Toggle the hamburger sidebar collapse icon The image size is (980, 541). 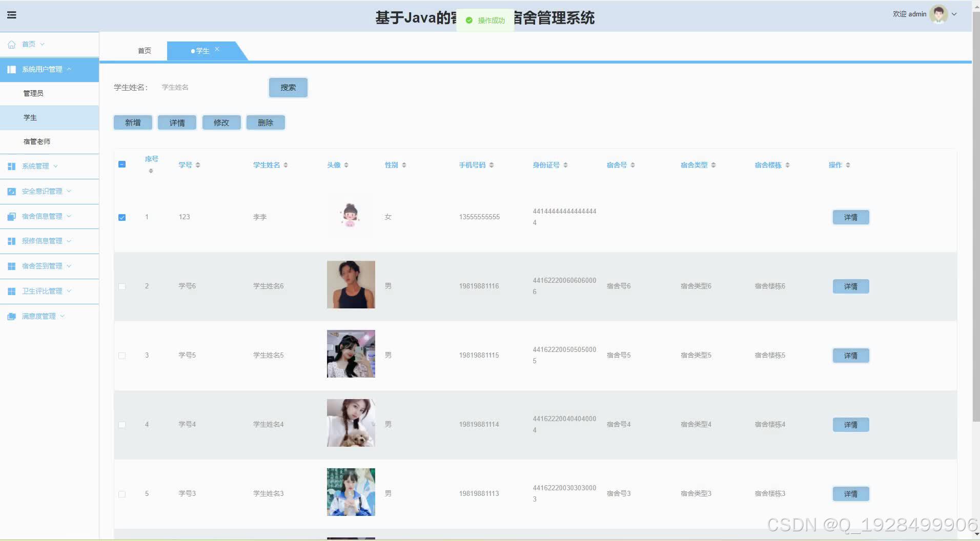point(11,15)
